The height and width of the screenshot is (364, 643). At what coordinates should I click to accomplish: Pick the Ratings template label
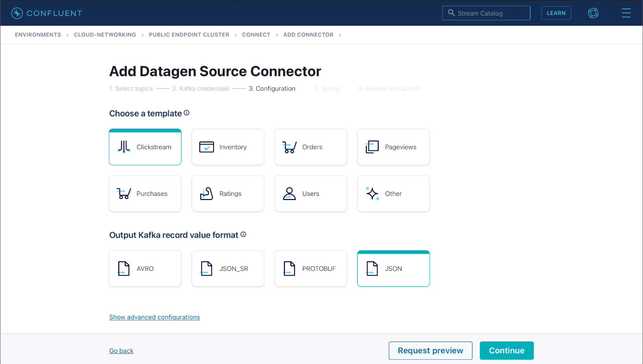point(230,193)
